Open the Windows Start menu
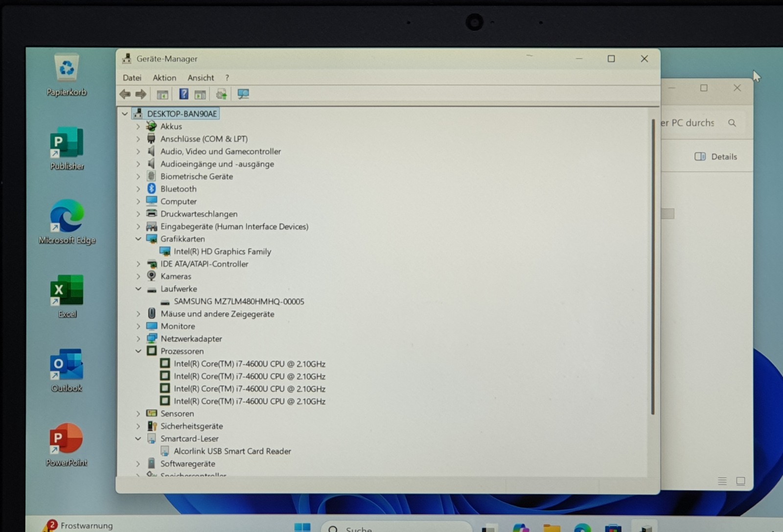The width and height of the screenshot is (783, 532). tap(302, 527)
